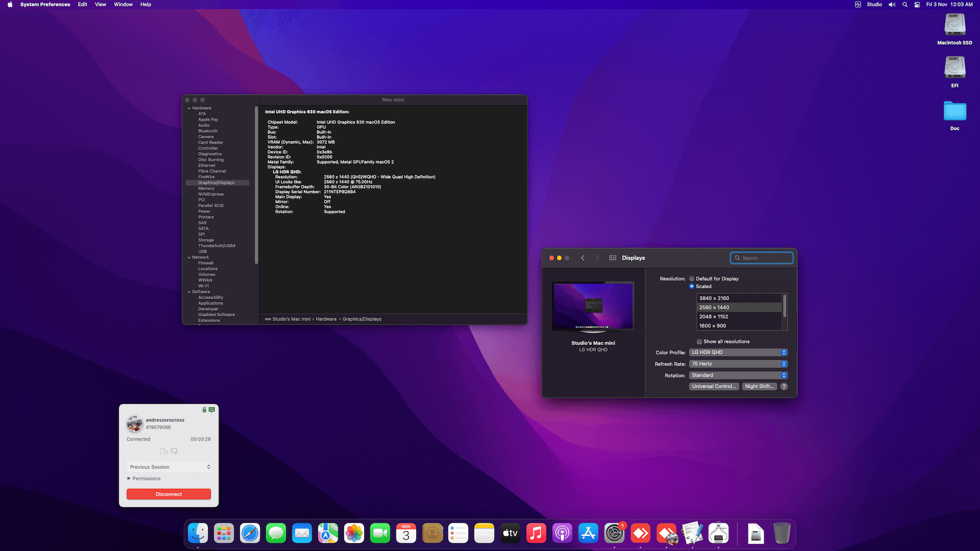The width and height of the screenshot is (980, 551).
Task: Open Trash in the Dock
Action: [782, 534]
